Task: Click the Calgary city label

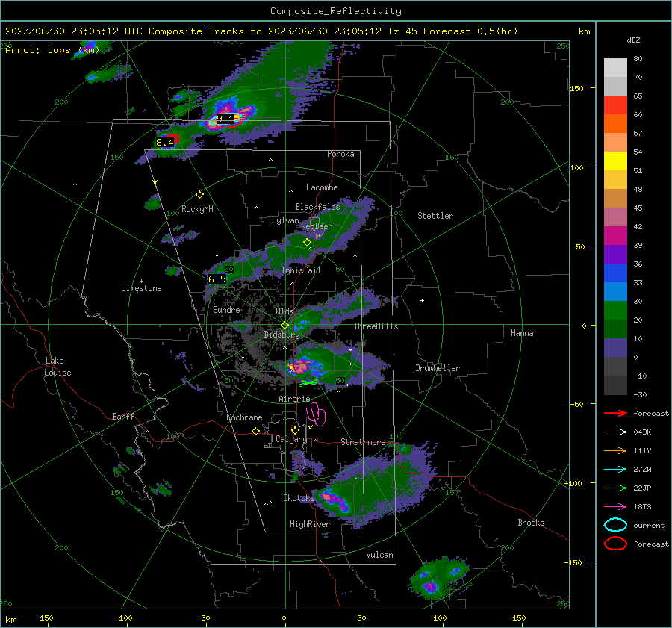Action: coord(291,439)
